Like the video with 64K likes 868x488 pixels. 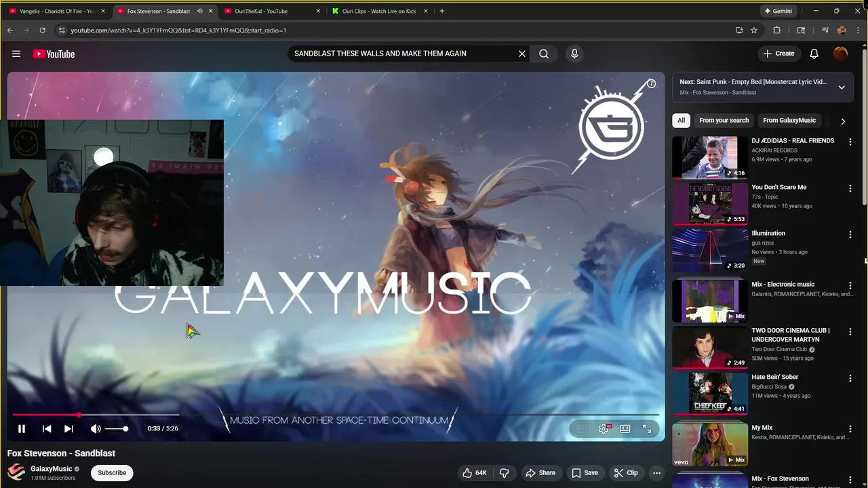(475, 472)
